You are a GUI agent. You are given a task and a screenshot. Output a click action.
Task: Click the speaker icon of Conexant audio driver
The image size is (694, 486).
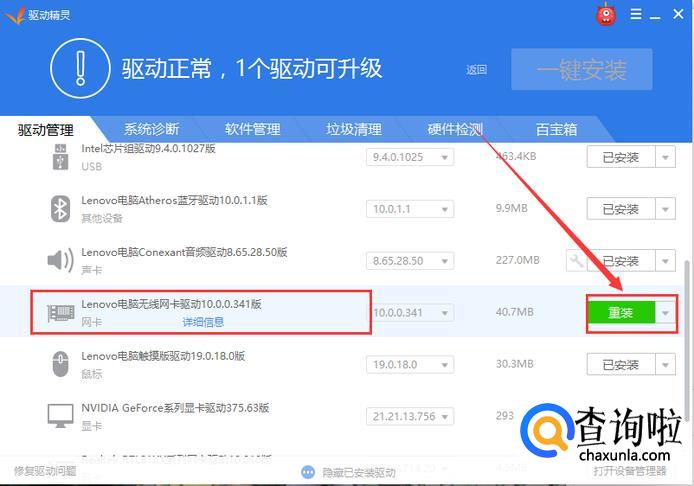[61, 260]
